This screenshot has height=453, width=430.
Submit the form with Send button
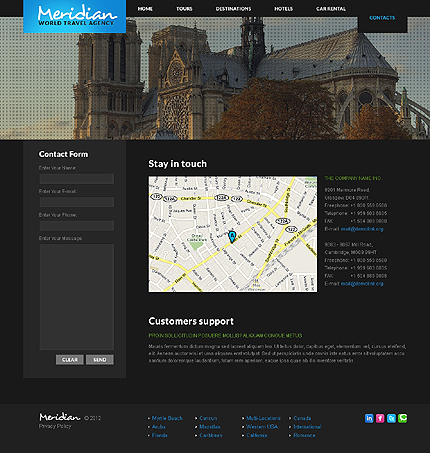pyautogui.click(x=100, y=360)
